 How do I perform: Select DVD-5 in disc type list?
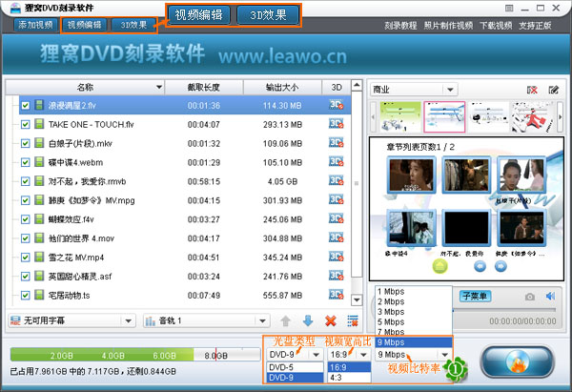tap(296, 367)
